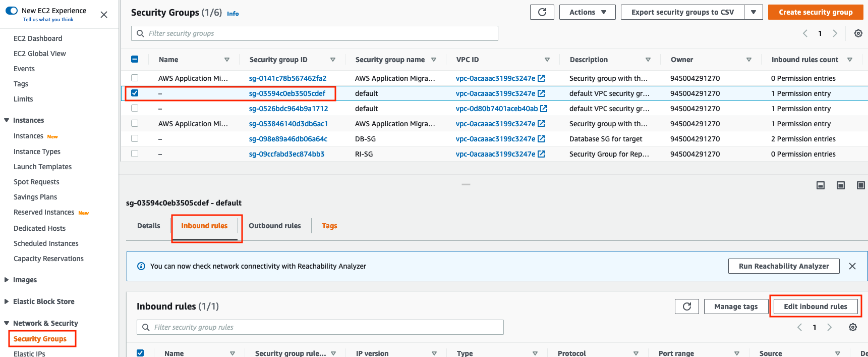Open external link icon for RI-SG VPC

541,154
